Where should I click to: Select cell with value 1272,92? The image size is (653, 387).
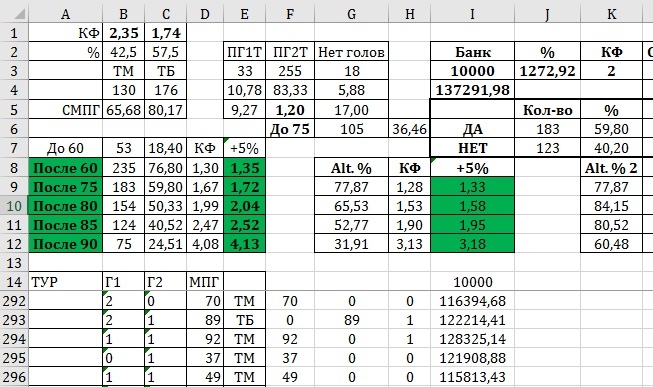click(x=547, y=71)
